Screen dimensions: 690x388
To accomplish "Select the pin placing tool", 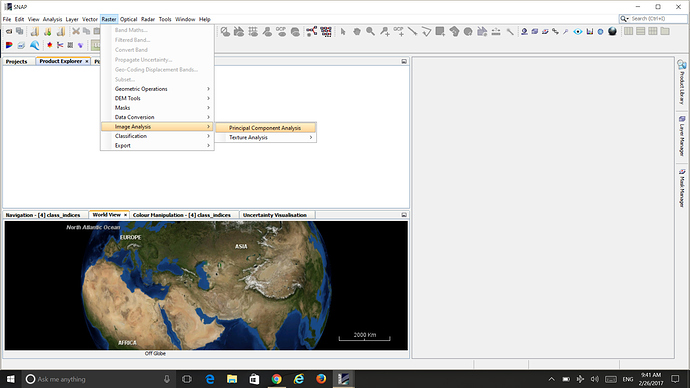I will coord(385,32).
